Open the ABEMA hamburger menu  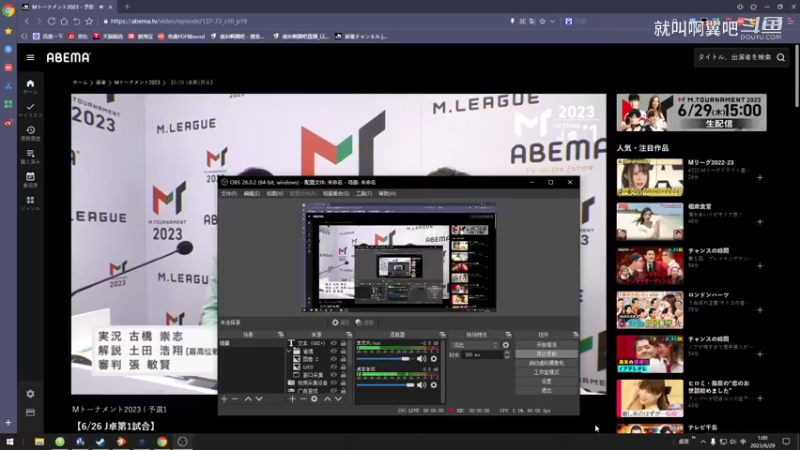point(30,58)
